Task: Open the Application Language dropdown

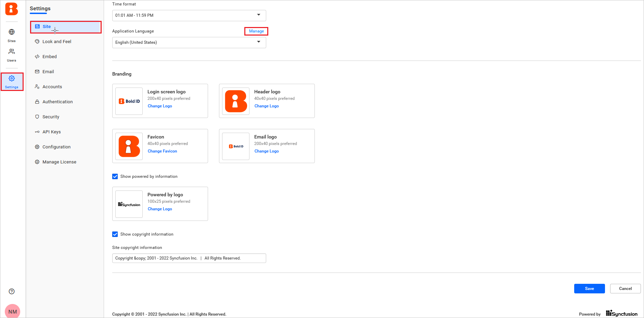Action: click(189, 42)
